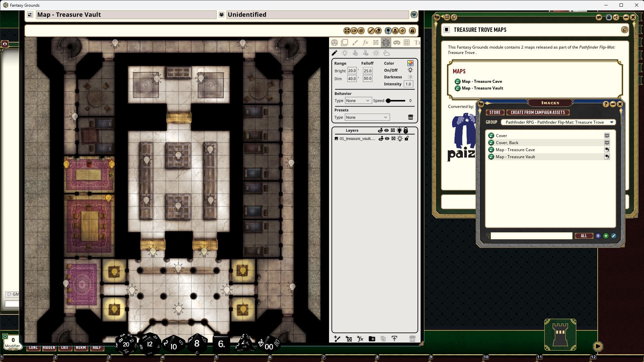Viewport: 644px width, 362px height.
Task: Toggle lighting on the 01_treasure_vault layer
Action: click(x=400, y=138)
